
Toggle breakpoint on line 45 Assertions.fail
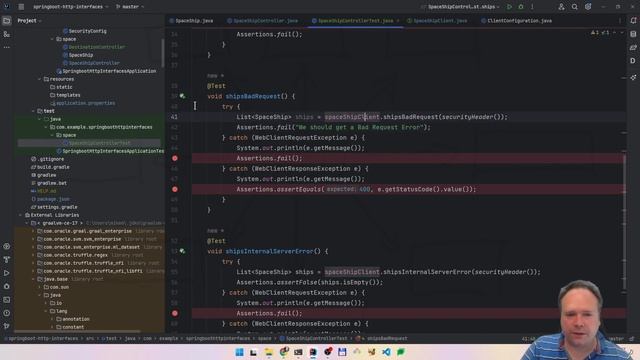click(x=175, y=158)
